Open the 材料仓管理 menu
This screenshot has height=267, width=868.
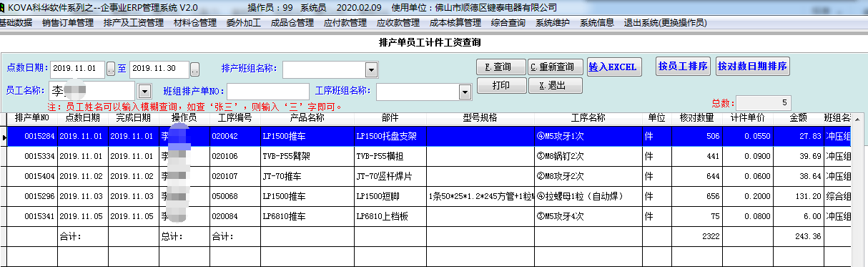195,23
